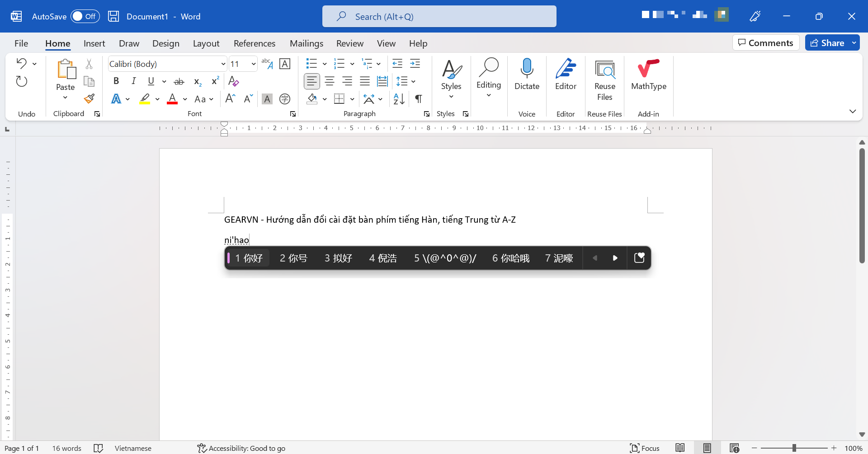Open the emoji panel in IME candidate bar
This screenshot has height=454, width=868.
pos(639,258)
